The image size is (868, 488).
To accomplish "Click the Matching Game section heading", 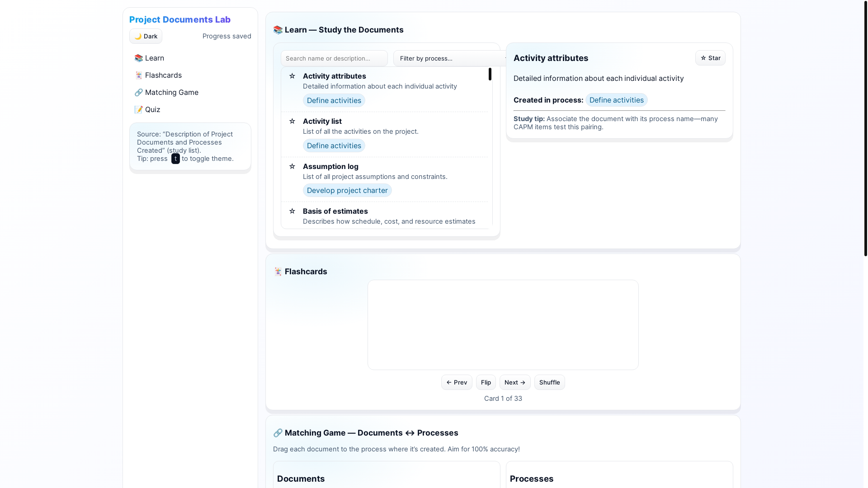I will coord(366,433).
